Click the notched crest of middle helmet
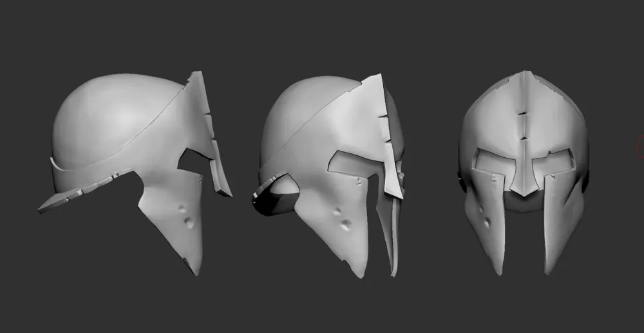The width and height of the screenshot is (644, 333). (x=386, y=135)
